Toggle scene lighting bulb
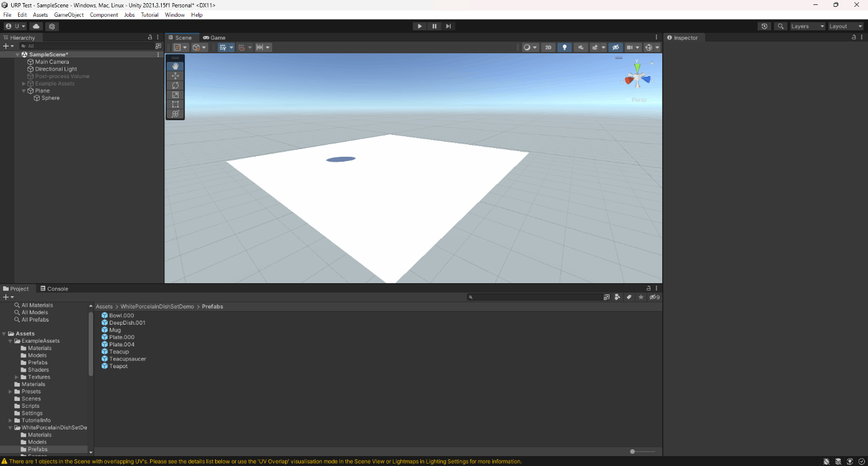 (x=564, y=47)
